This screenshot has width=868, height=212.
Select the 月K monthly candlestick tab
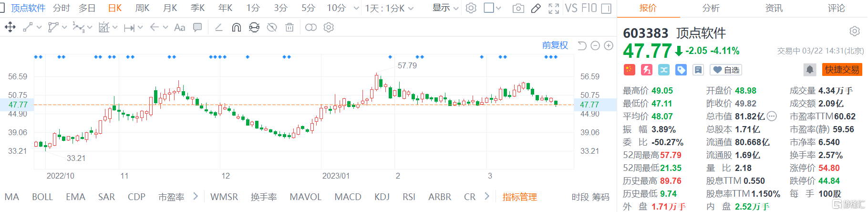(170, 8)
